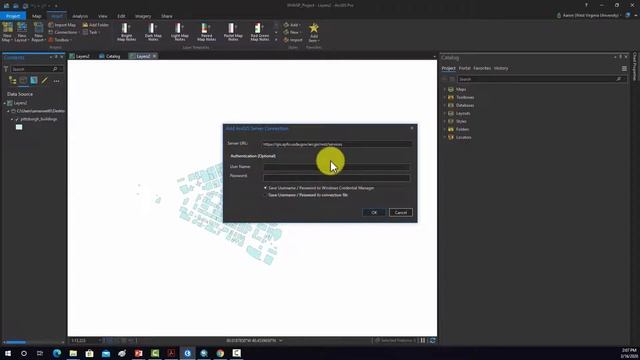Click the New Layout ribbon button
Viewport: 640px width, 360px height.
click(22, 32)
